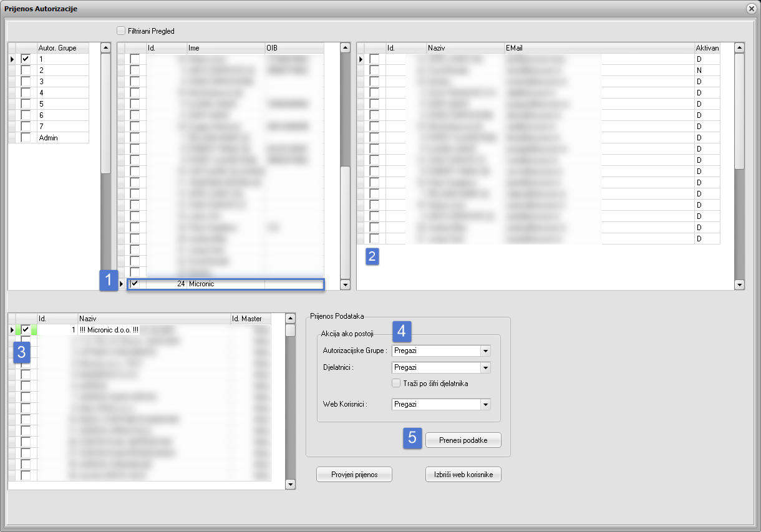This screenshot has height=532, width=761.
Task: Click the Aktivan column header
Action: point(707,48)
